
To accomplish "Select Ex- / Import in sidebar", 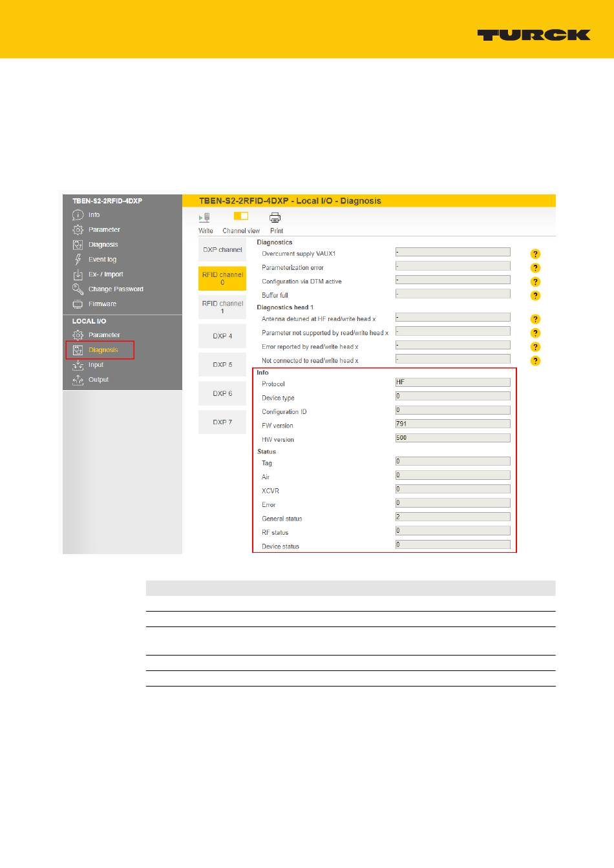I will click(105, 274).
